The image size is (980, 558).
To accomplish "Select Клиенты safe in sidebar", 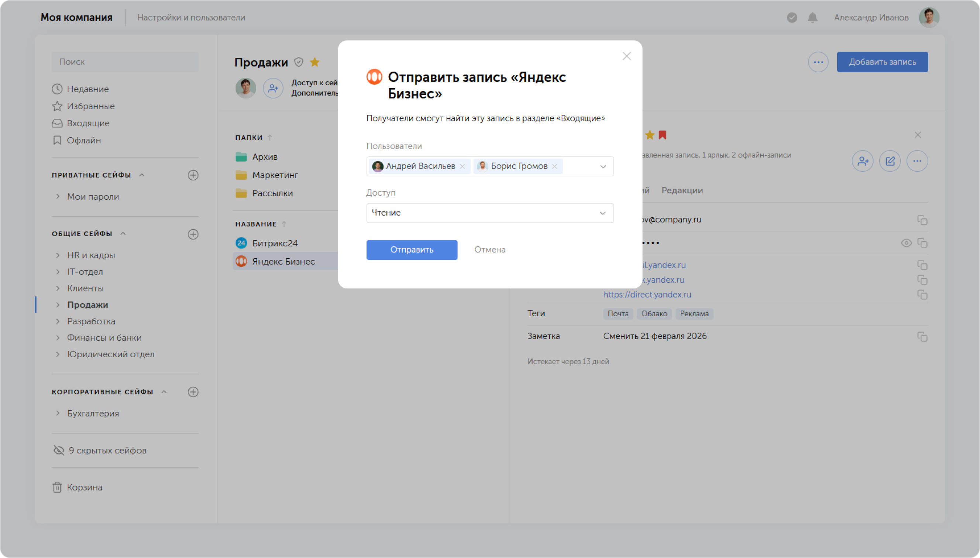I will point(85,288).
